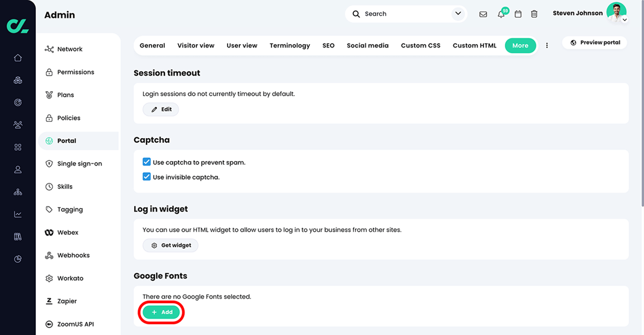Open the envelope messages icon in top bar
The height and width of the screenshot is (335, 644).
483,14
